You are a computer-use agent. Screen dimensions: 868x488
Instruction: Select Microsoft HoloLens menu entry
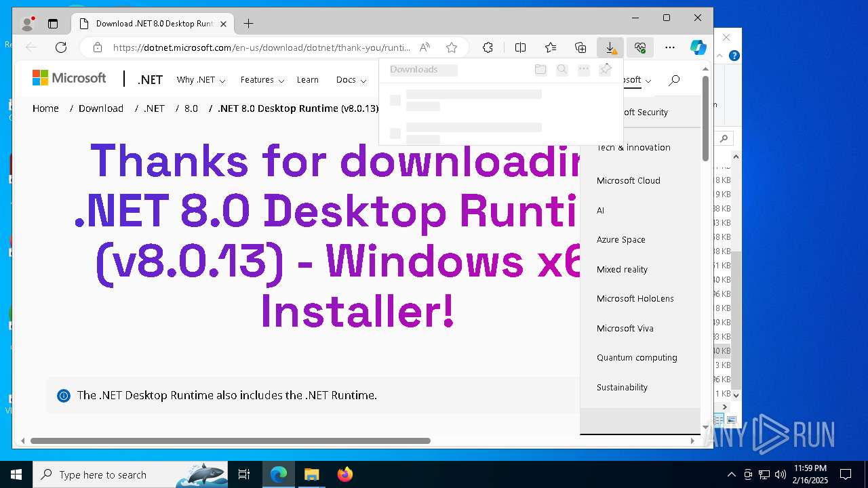635,298
